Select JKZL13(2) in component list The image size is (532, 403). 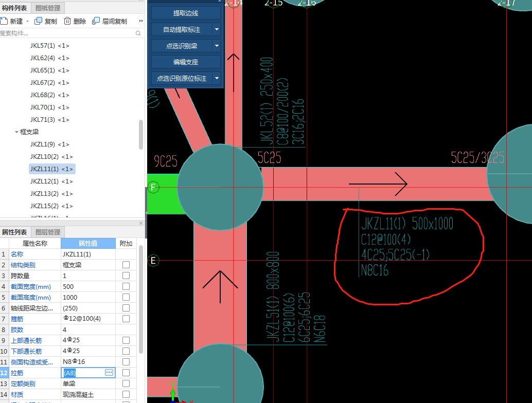pos(51,194)
